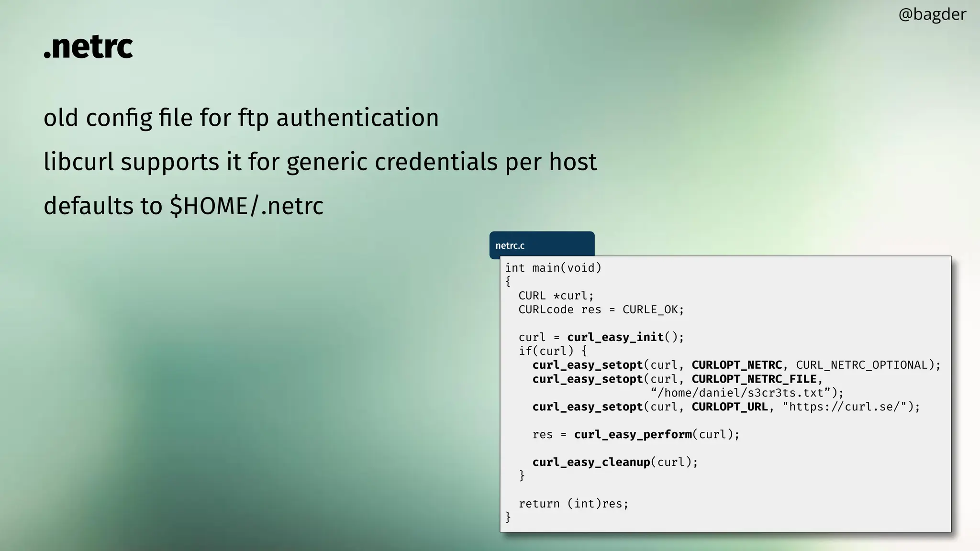This screenshot has width=980, height=551.
Task: Click the line 'defaults to $HOME/.netrc'
Action: click(x=183, y=206)
